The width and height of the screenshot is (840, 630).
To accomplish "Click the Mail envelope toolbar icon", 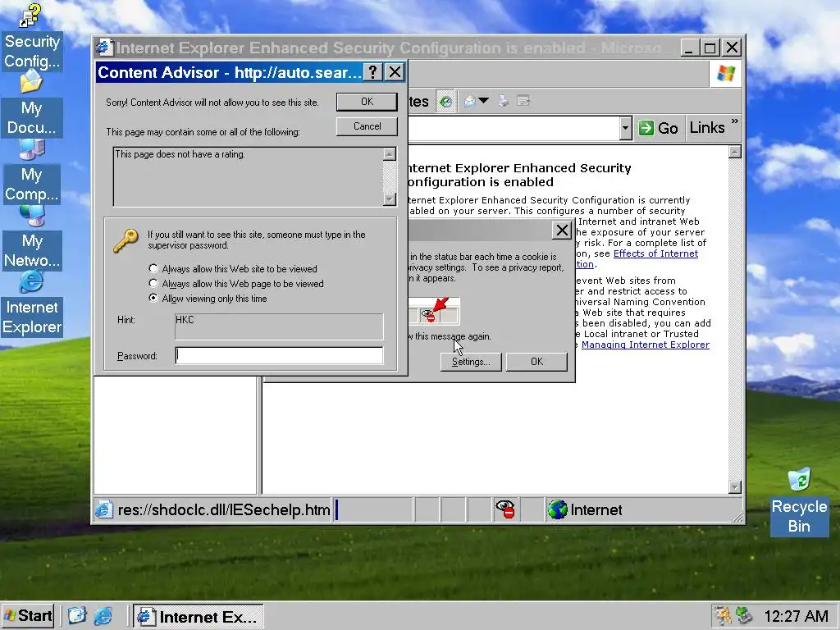I will (x=469, y=101).
